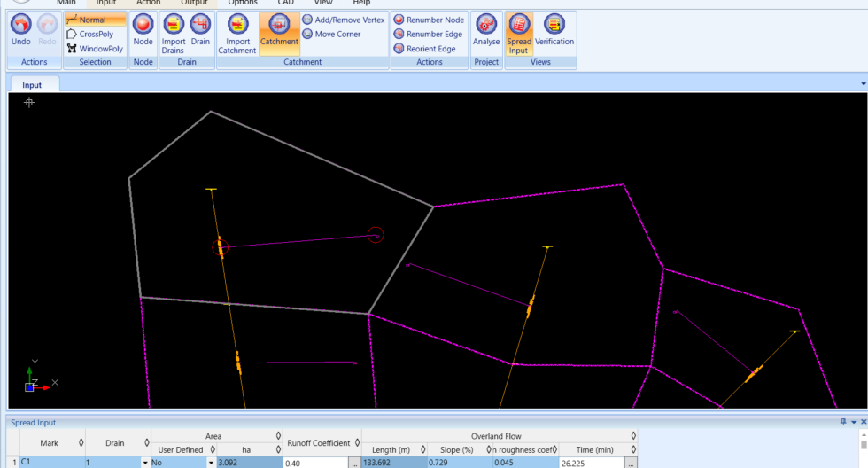Open the Options menu
Screen dimensions: 868x468
coord(242,3)
